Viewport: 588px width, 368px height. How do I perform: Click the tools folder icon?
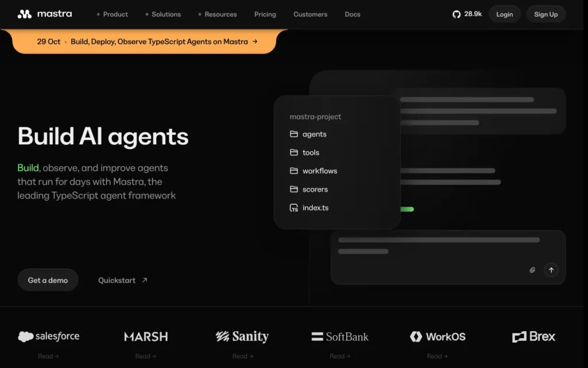(x=294, y=152)
